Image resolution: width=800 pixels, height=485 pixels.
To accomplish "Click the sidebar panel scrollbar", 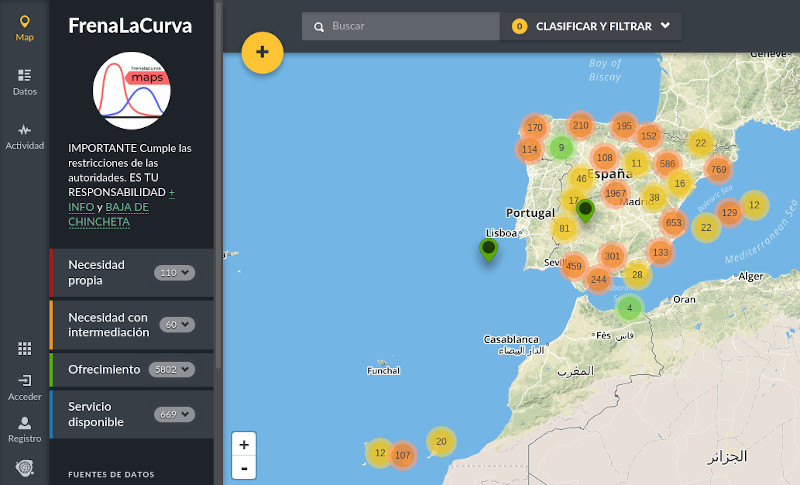I will point(218,184).
